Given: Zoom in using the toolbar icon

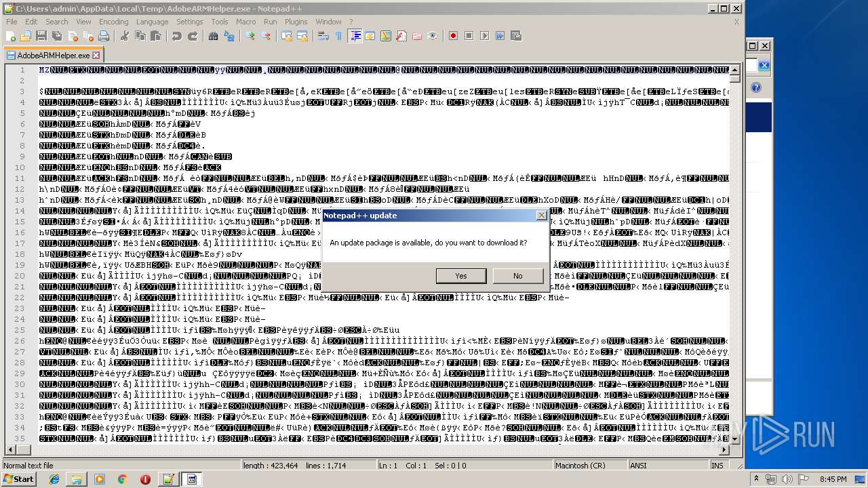Looking at the screenshot, I should tap(251, 36).
